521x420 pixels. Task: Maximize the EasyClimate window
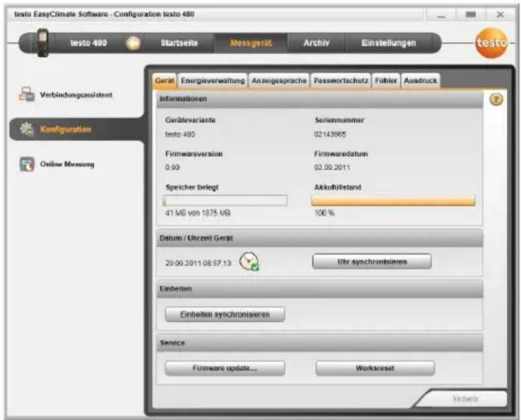470,15
